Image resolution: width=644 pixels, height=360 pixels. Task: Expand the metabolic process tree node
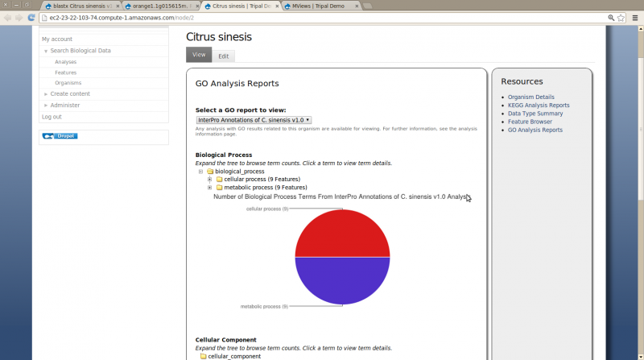[209, 188]
